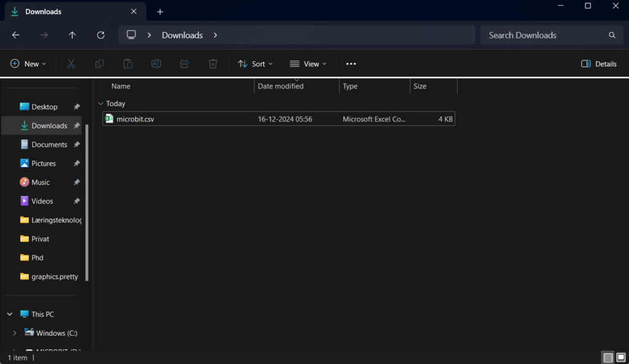Viewport: 629px width, 364px height.
Task: Open Music in the sidebar
Action: pos(42,182)
